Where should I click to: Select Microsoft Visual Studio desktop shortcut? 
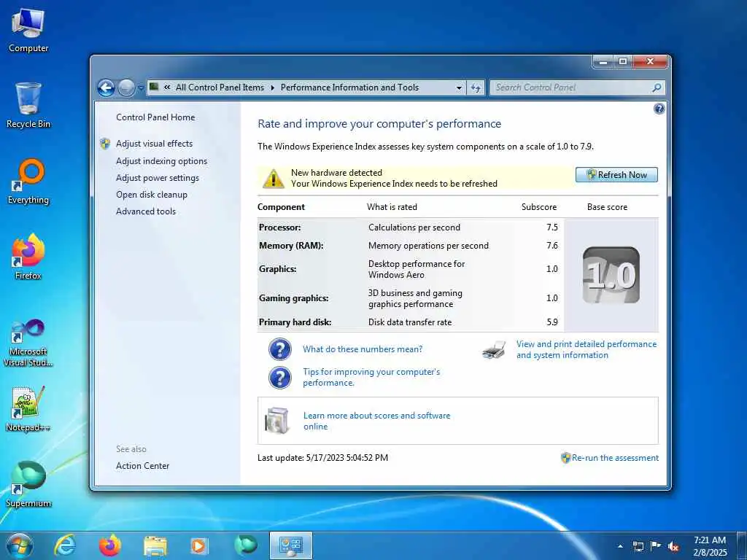tap(28, 343)
